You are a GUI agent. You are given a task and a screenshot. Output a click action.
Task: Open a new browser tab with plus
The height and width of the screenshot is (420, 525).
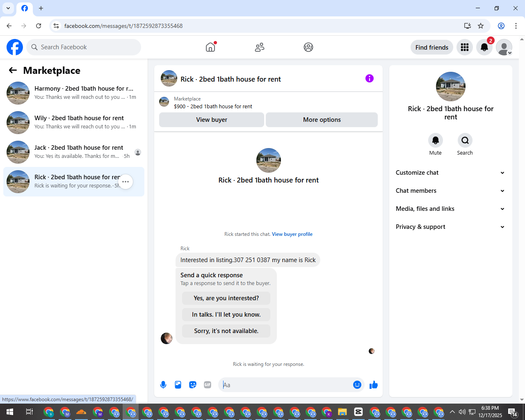tap(41, 8)
